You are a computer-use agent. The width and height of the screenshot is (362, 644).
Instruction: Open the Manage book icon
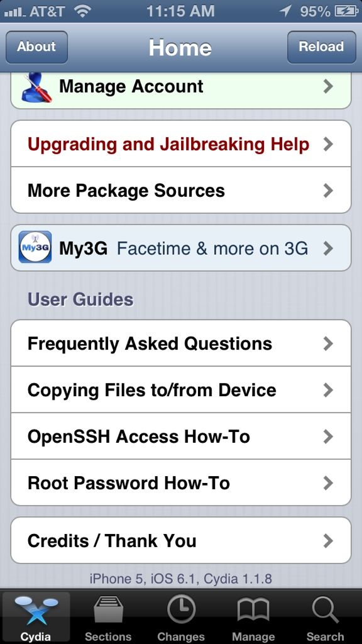click(x=253, y=610)
